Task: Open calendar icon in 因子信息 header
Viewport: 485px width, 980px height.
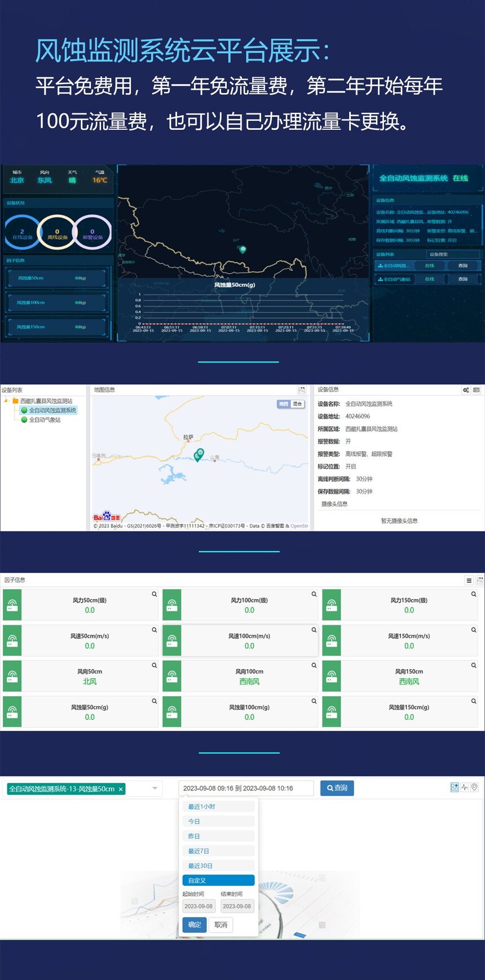Action: [x=480, y=580]
